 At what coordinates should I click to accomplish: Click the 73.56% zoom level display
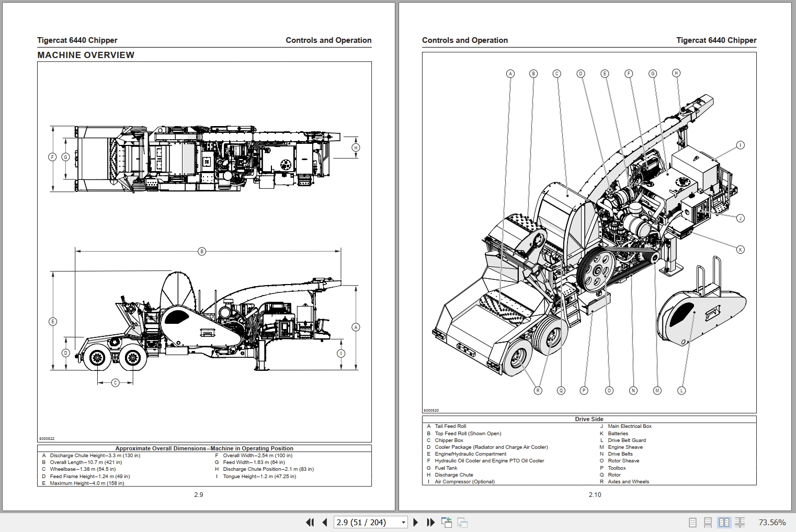tap(771, 522)
